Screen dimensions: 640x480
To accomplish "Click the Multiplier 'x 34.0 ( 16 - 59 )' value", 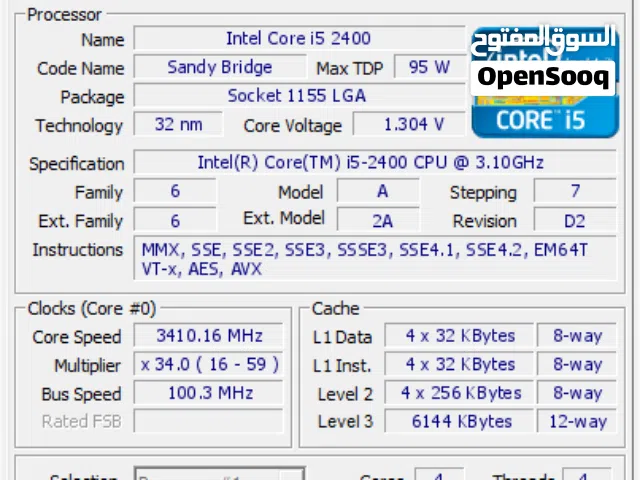I will coord(209,364).
